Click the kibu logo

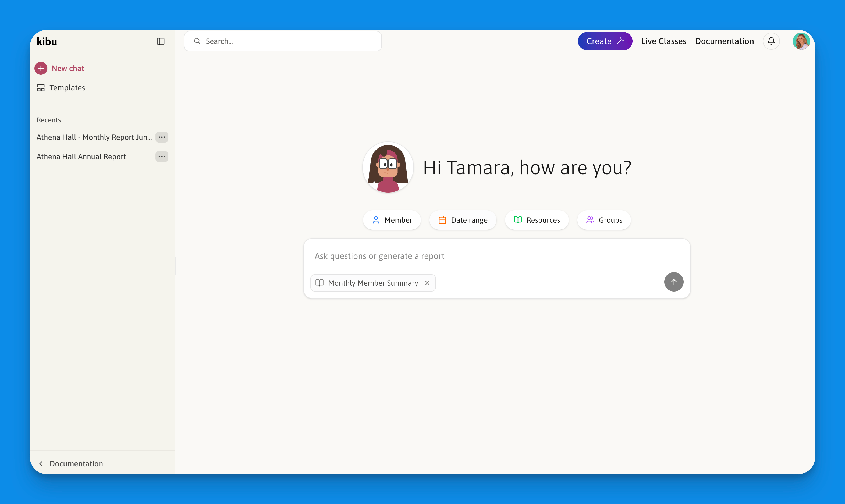pos(47,41)
